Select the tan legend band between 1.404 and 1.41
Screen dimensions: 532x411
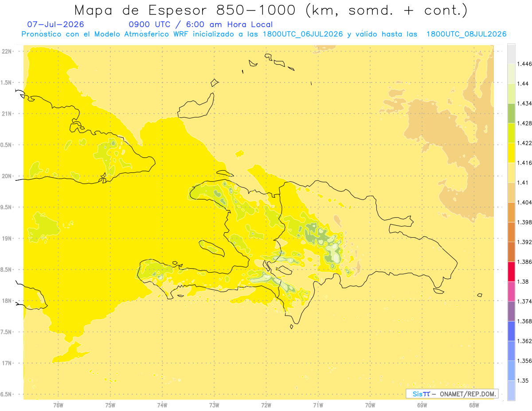(511, 192)
